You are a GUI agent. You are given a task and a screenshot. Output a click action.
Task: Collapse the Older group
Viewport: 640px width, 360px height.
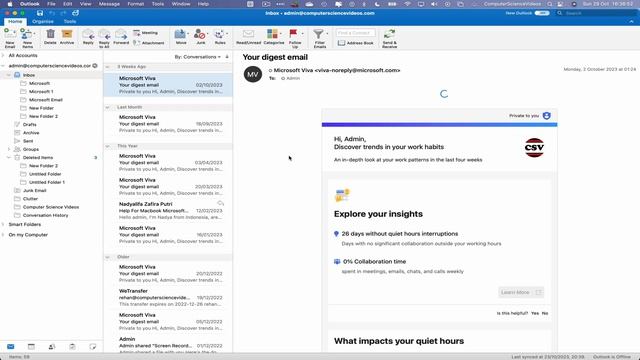(x=108, y=257)
